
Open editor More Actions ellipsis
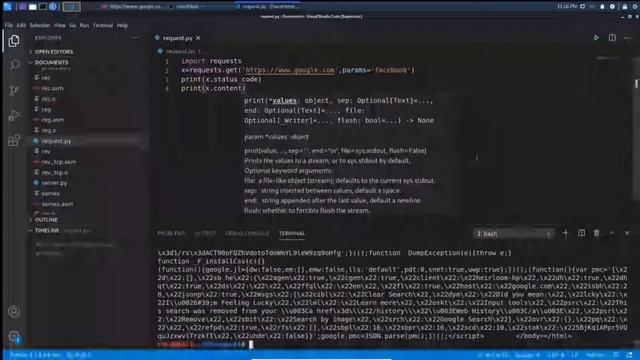point(627,38)
